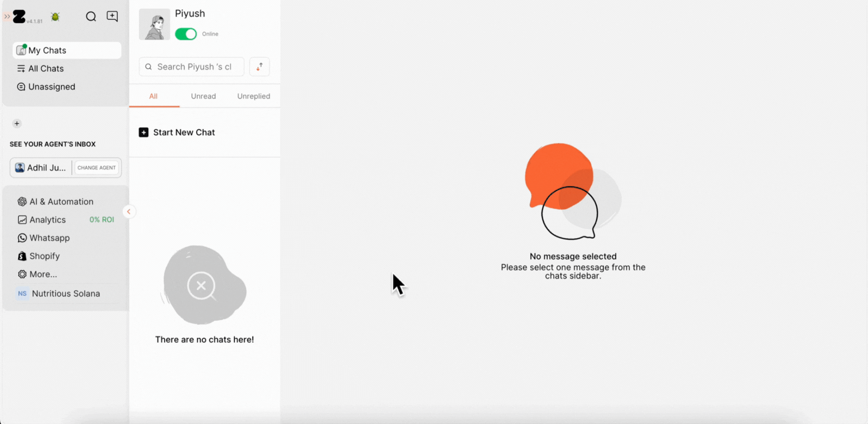Click the Z app logo
The height and width of the screenshot is (424, 868).
[x=19, y=17]
